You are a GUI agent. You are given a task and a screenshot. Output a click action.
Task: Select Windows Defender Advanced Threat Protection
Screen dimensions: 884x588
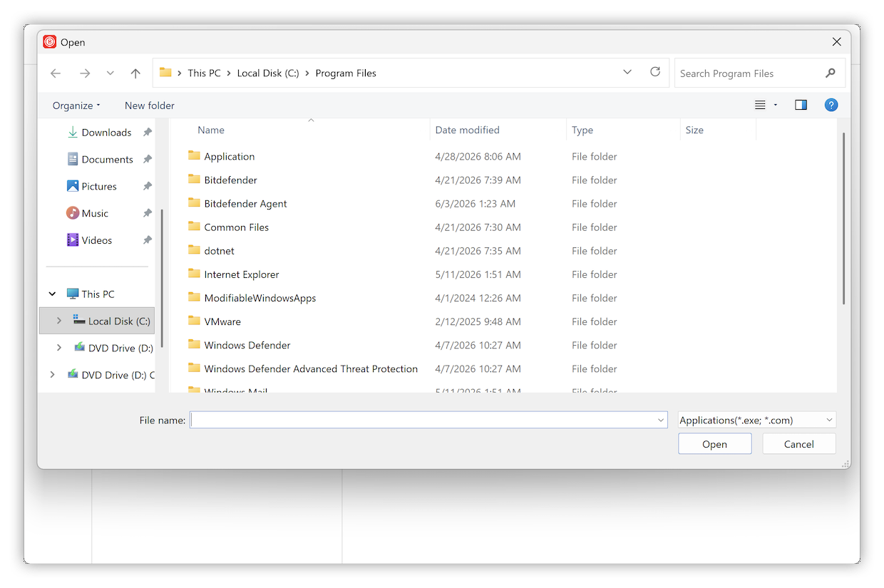click(x=311, y=369)
